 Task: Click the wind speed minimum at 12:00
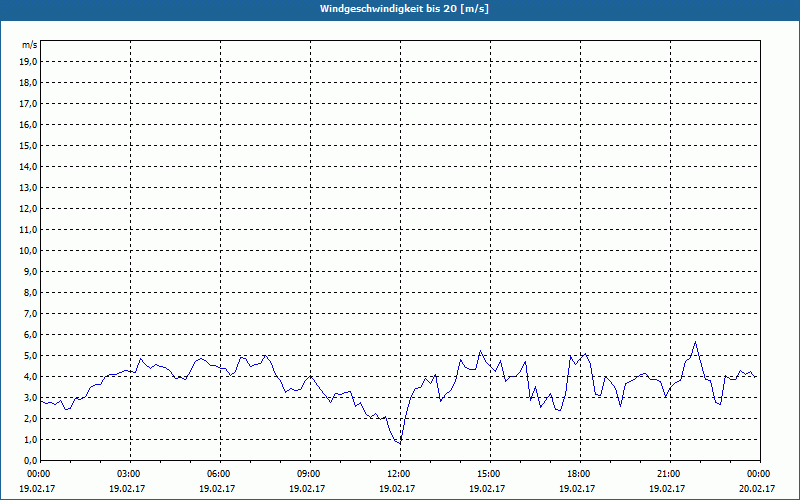pos(400,443)
